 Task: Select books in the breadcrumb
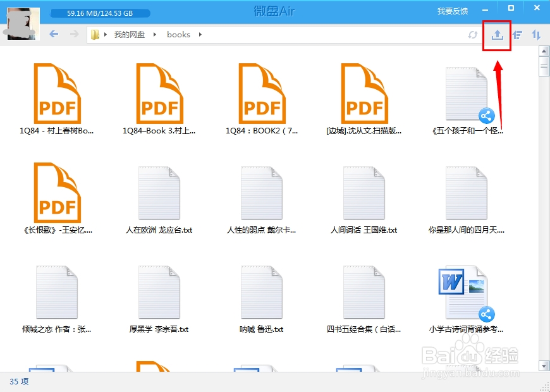coord(178,34)
